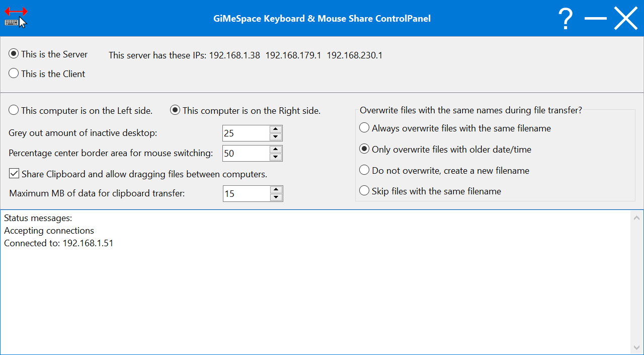Increase grey out amount with up arrow

click(x=275, y=129)
